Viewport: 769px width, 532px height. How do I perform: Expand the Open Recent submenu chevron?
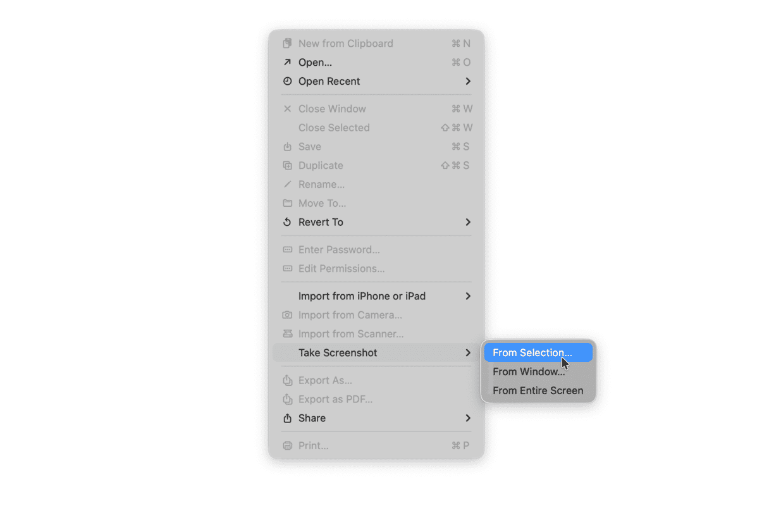coord(468,81)
